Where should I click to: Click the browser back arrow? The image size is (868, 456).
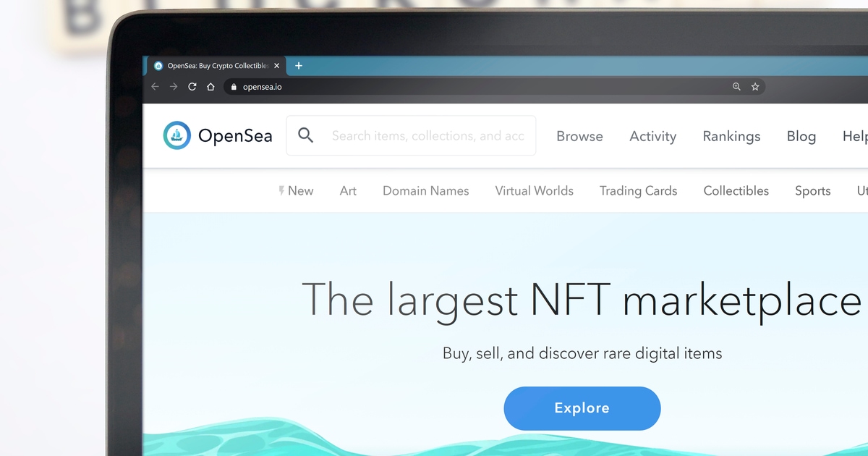(x=155, y=87)
